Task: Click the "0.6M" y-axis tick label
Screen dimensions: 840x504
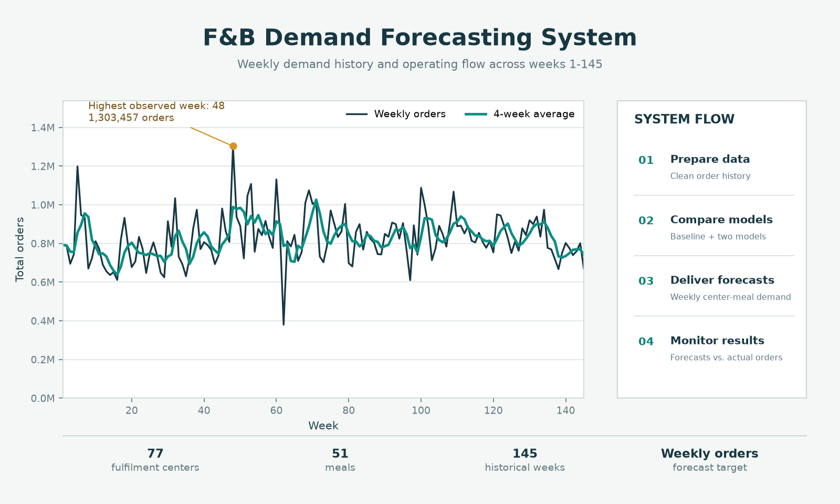Action: pos(43,282)
